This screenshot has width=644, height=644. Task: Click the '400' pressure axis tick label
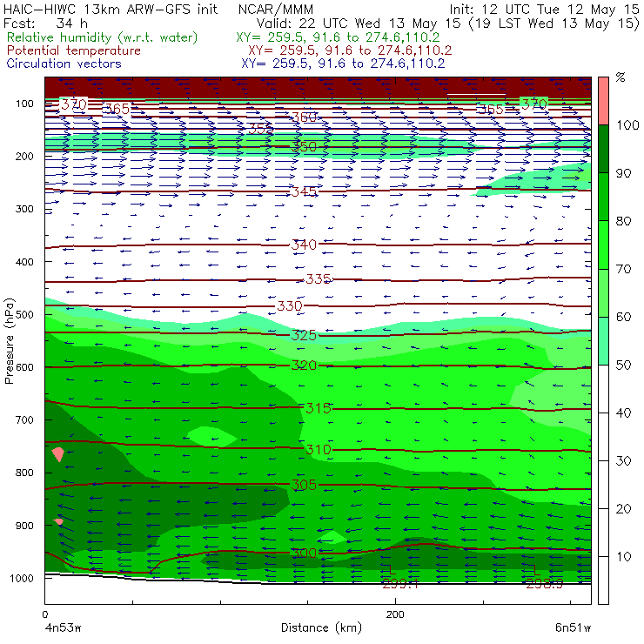pos(24,262)
